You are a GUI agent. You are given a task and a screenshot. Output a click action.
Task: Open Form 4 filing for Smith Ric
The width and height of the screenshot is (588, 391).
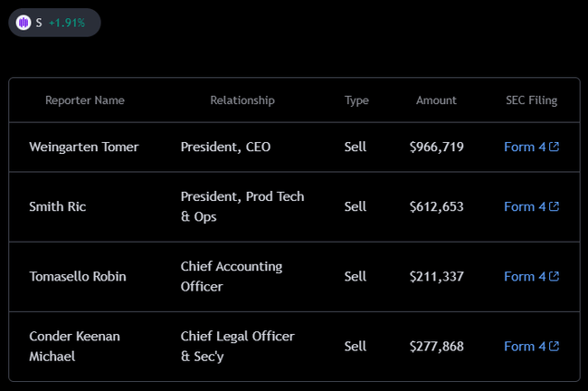pyautogui.click(x=525, y=206)
